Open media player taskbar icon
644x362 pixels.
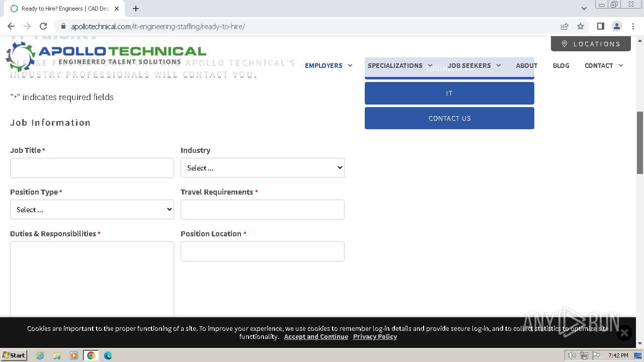[74, 355]
